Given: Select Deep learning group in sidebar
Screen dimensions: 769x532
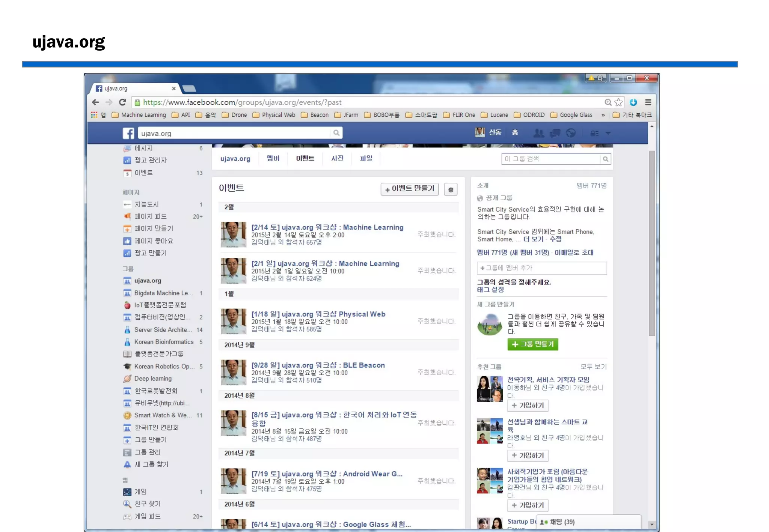Looking at the screenshot, I should coord(153,379).
